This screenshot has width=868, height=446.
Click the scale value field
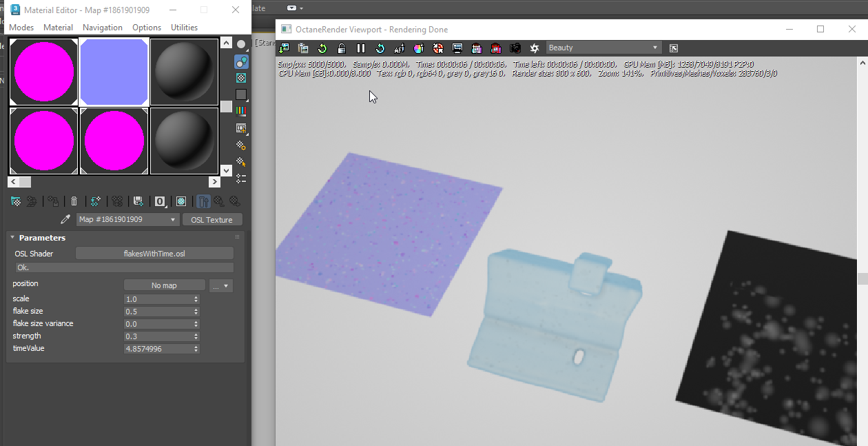coord(158,299)
